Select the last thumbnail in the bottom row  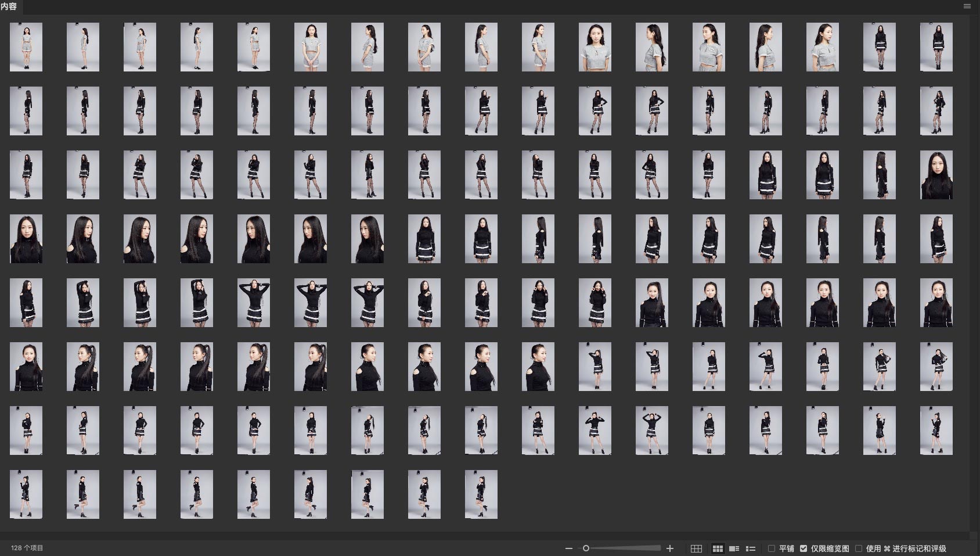[481, 494]
